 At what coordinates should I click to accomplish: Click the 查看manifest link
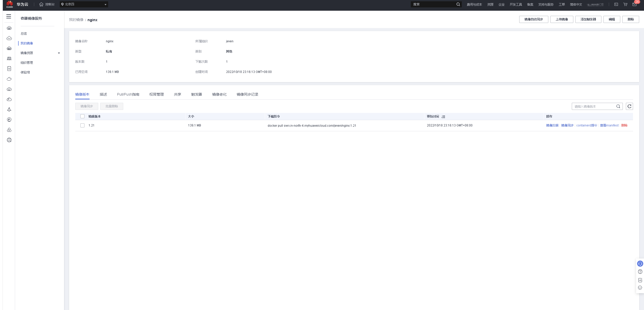[609, 125]
